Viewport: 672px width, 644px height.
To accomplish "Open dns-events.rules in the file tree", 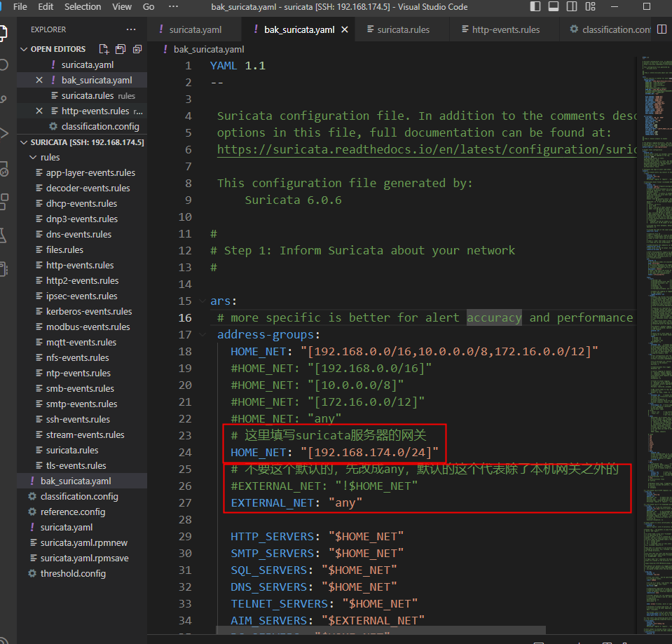I will pos(78,234).
